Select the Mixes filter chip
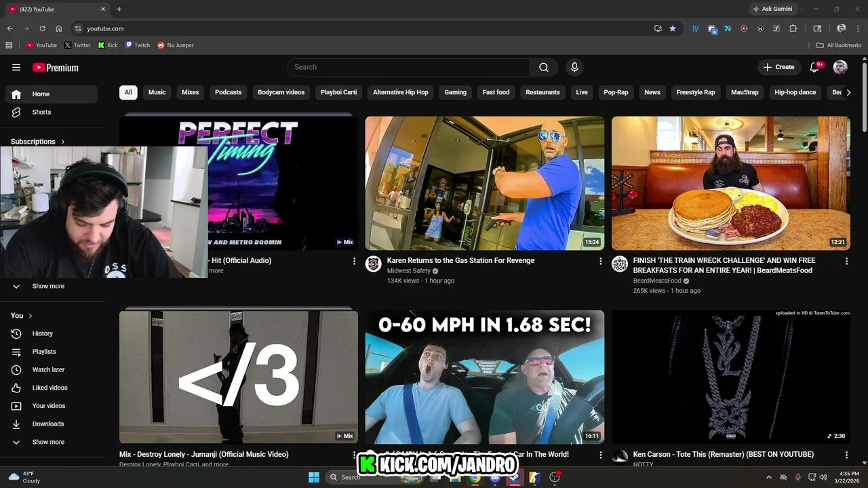The height and width of the screenshot is (488, 868). (191, 92)
